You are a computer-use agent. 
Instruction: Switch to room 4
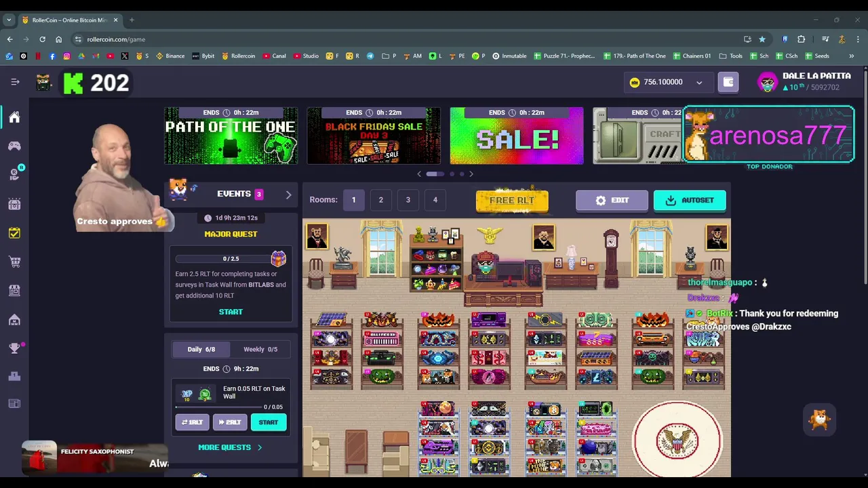435,200
